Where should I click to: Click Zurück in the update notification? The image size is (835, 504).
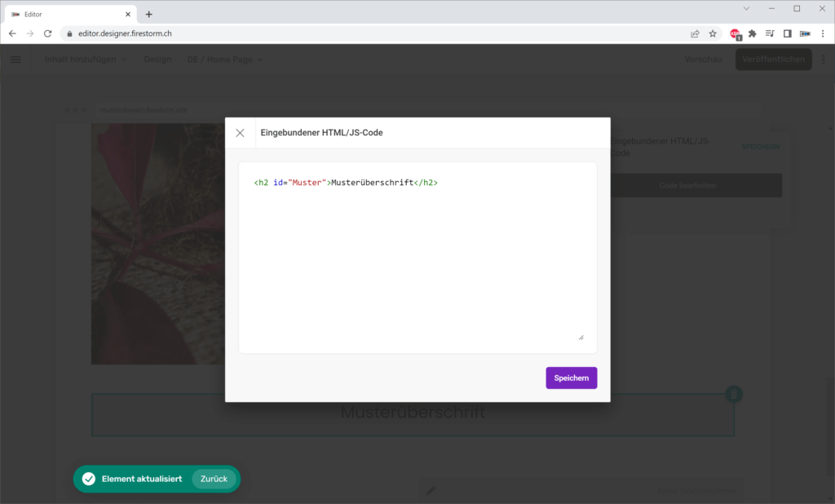tap(214, 479)
